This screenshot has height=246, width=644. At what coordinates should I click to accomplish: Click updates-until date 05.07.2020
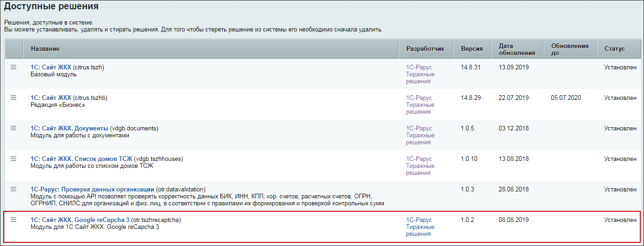click(566, 98)
